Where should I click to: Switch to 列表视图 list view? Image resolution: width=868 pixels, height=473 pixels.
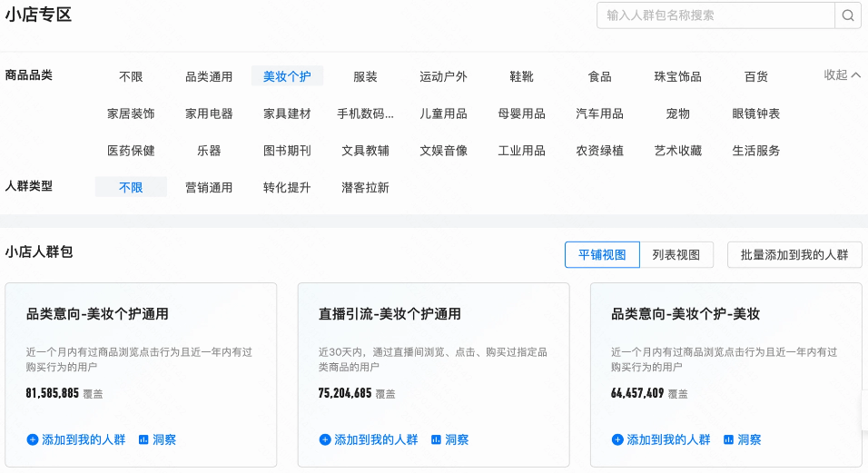click(x=676, y=255)
